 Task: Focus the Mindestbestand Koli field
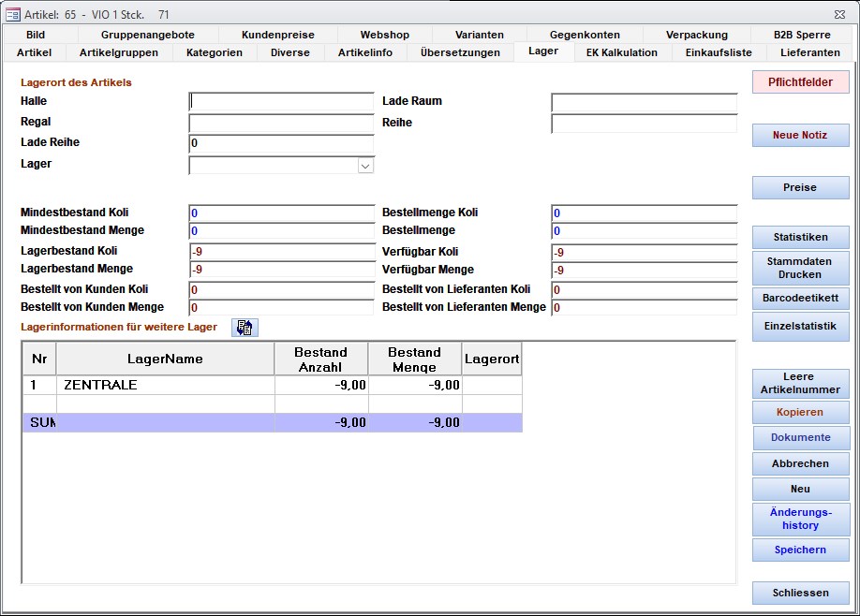(x=281, y=213)
